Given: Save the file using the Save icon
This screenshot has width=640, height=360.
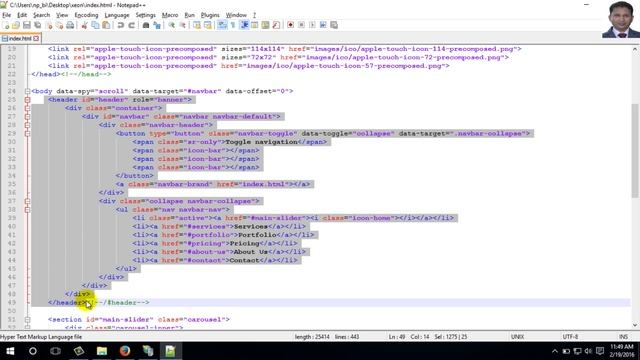Looking at the screenshot, I should coord(27,25).
